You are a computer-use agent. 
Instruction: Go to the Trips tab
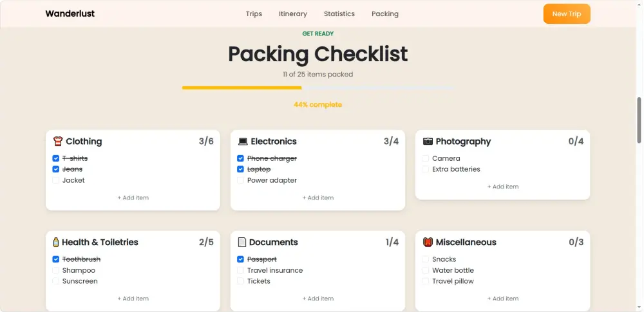tap(254, 14)
